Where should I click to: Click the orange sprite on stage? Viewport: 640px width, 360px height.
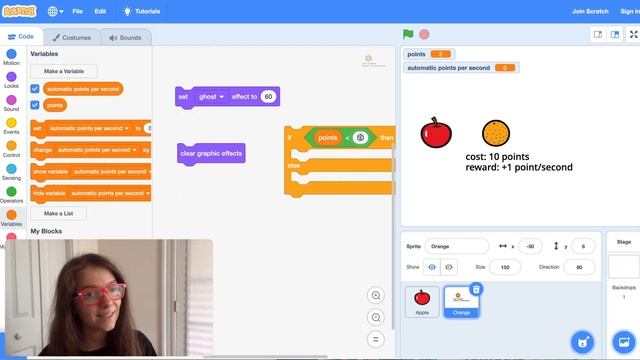coord(496,133)
